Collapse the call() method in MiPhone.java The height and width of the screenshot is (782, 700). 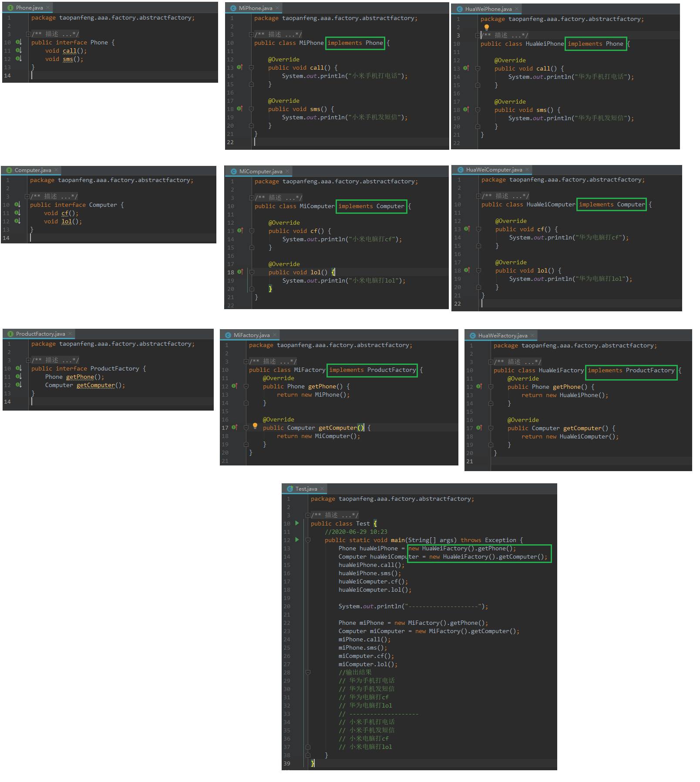[251, 67]
